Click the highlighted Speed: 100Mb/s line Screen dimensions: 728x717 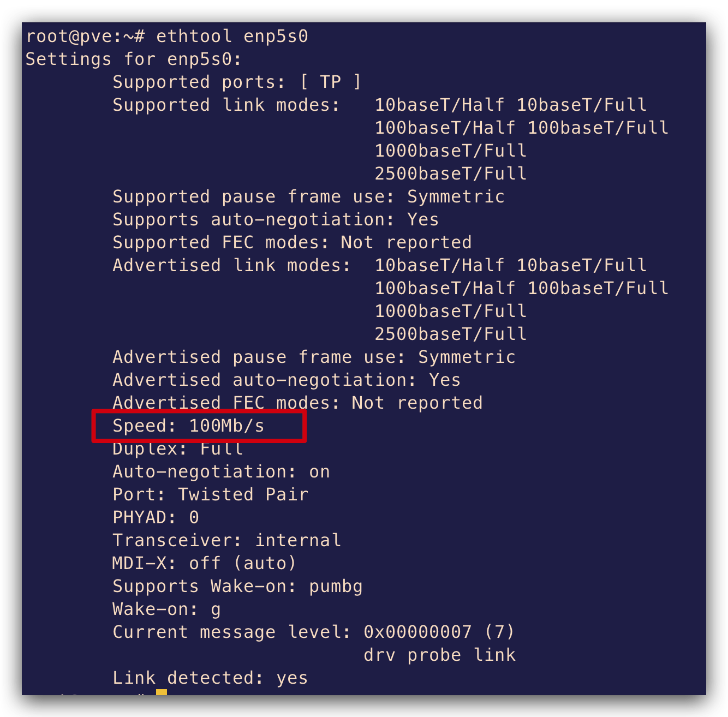188,426
